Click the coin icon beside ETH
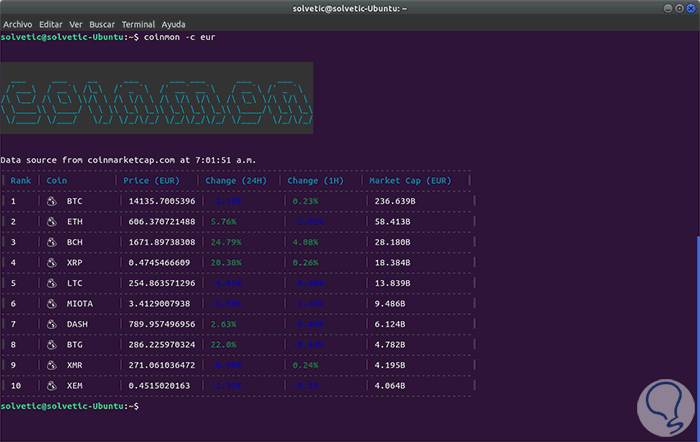The image size is (700, 442). [51, 221]
